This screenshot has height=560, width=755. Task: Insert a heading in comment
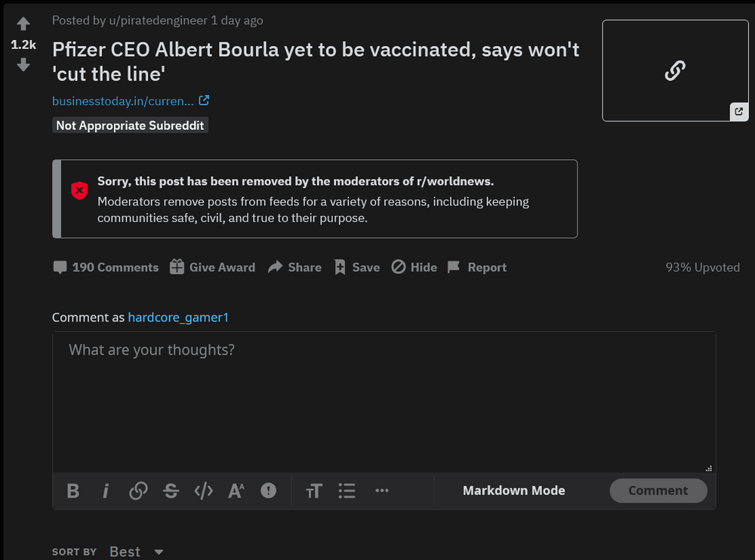[314, 491]
